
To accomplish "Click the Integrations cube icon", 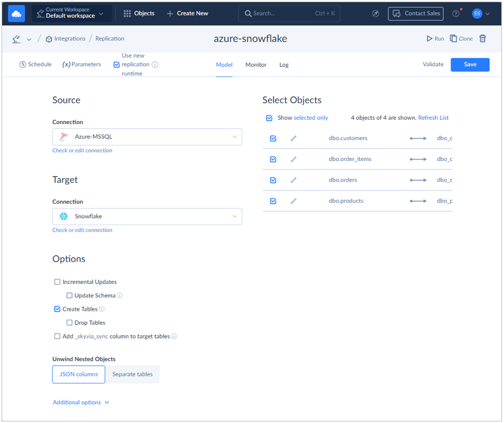I will tap(49, 39).
